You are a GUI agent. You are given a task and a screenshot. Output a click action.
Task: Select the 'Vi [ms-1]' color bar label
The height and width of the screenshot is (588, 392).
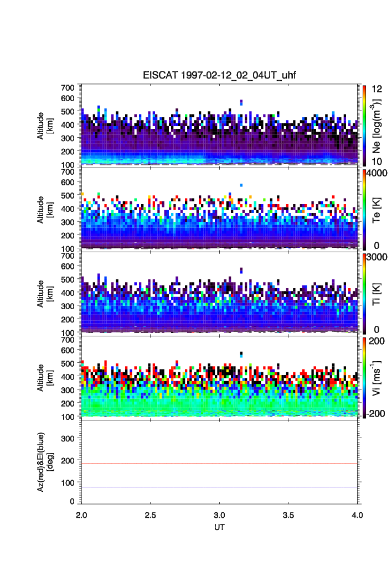[x=376, y=377]
